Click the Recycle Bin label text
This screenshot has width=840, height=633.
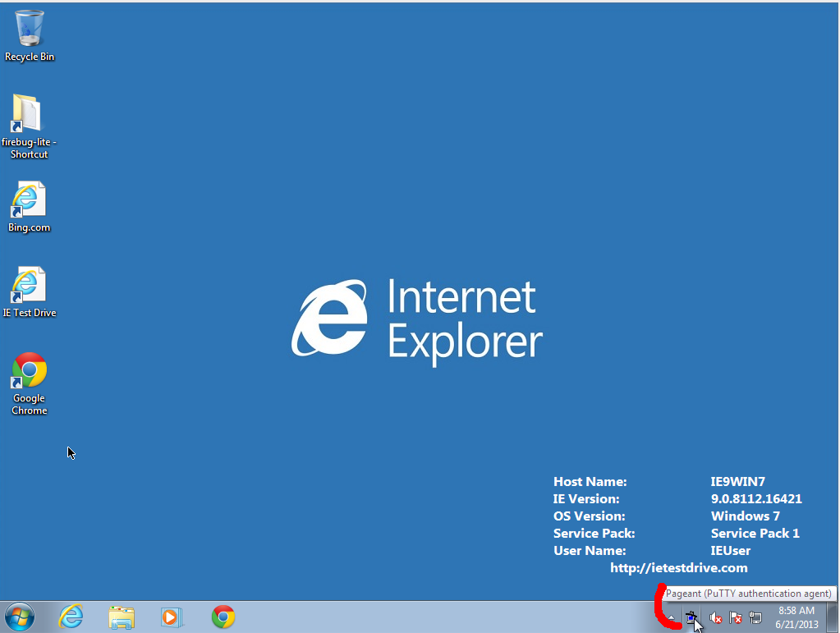coord(30,56)
